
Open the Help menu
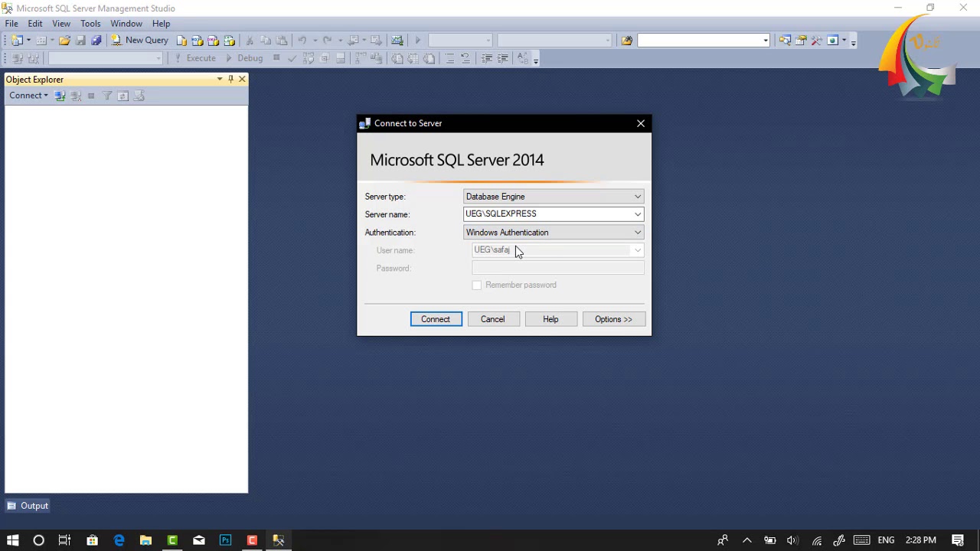coord(161,24)
